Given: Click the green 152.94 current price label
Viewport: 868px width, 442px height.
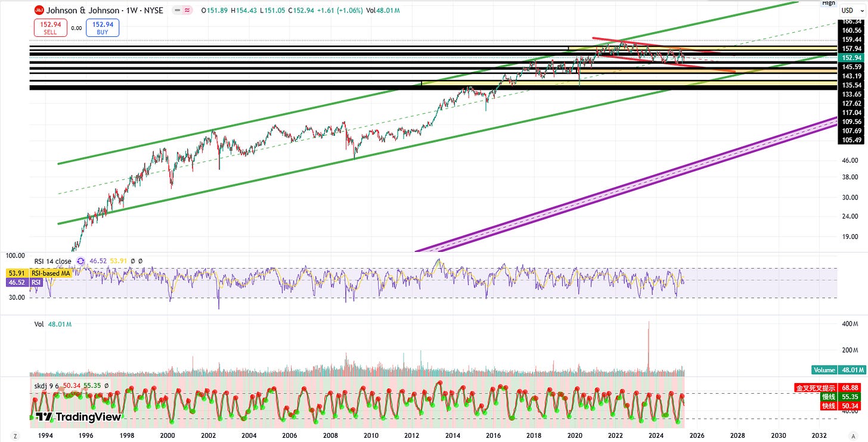Looking at the screenshot, I should pyautogui.click(x=851, y=57).
